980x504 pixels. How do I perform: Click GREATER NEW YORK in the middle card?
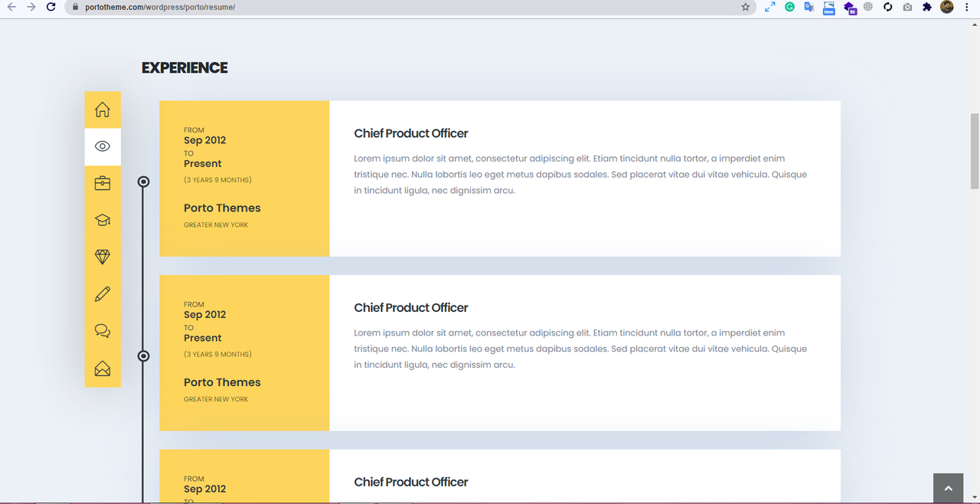[x=216, y=400]
